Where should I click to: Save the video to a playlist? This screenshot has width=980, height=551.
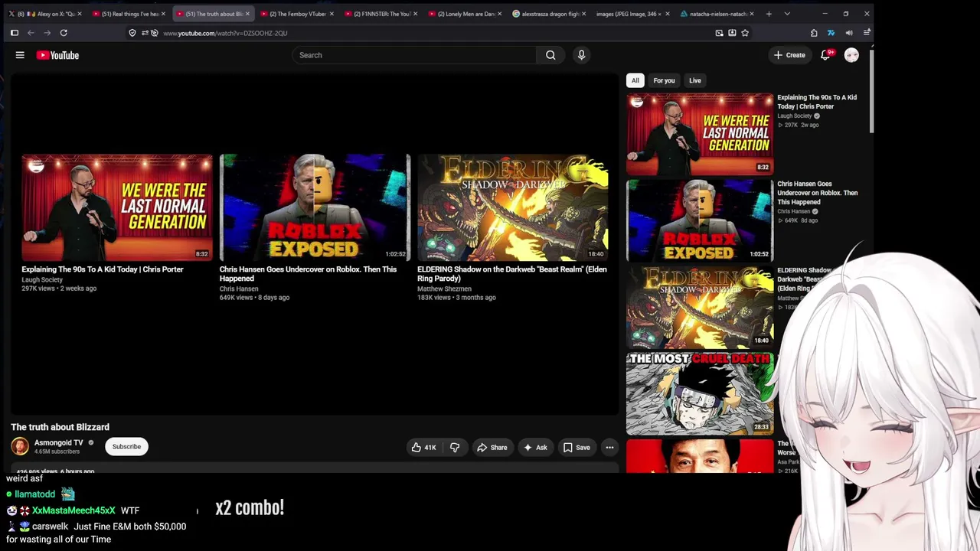point(577,447)
